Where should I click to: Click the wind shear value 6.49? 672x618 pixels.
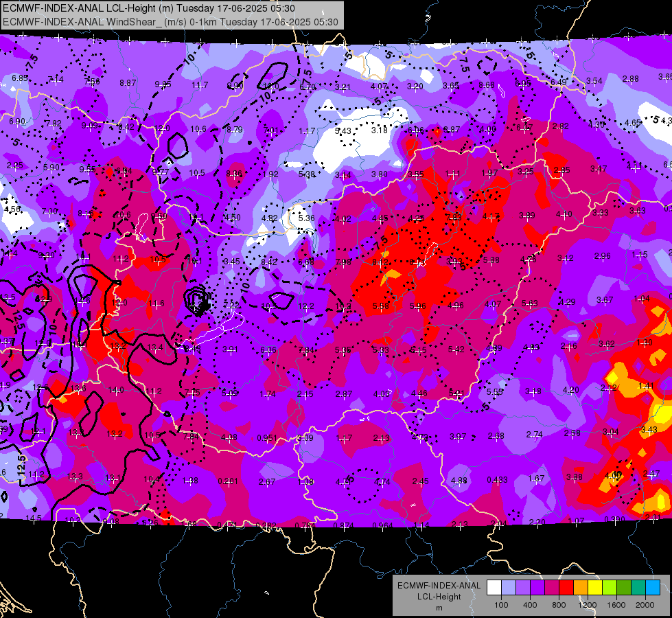click(x=559, y=82)
